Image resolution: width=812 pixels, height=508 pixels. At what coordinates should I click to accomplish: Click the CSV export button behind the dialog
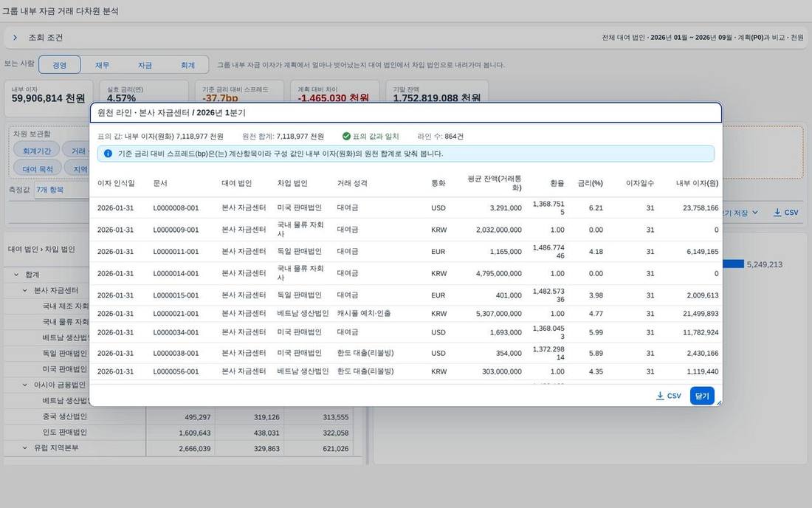click(x=785, y=213)
